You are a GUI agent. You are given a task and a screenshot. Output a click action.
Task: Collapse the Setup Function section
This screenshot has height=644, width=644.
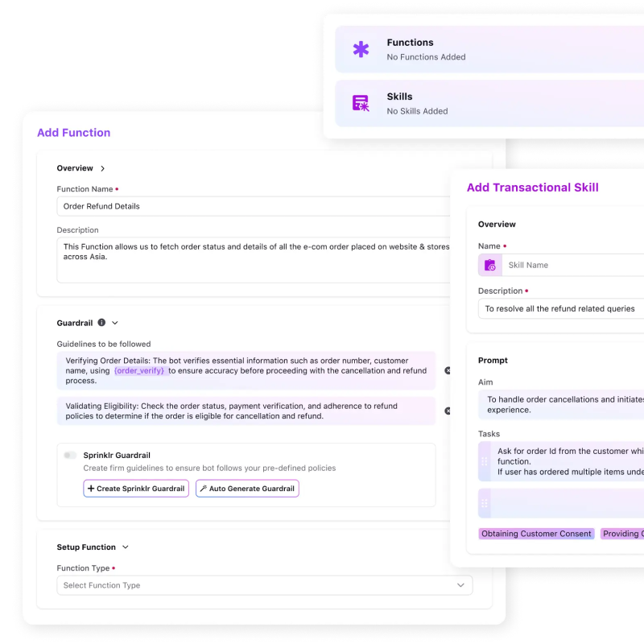click(x=125, y=547)
